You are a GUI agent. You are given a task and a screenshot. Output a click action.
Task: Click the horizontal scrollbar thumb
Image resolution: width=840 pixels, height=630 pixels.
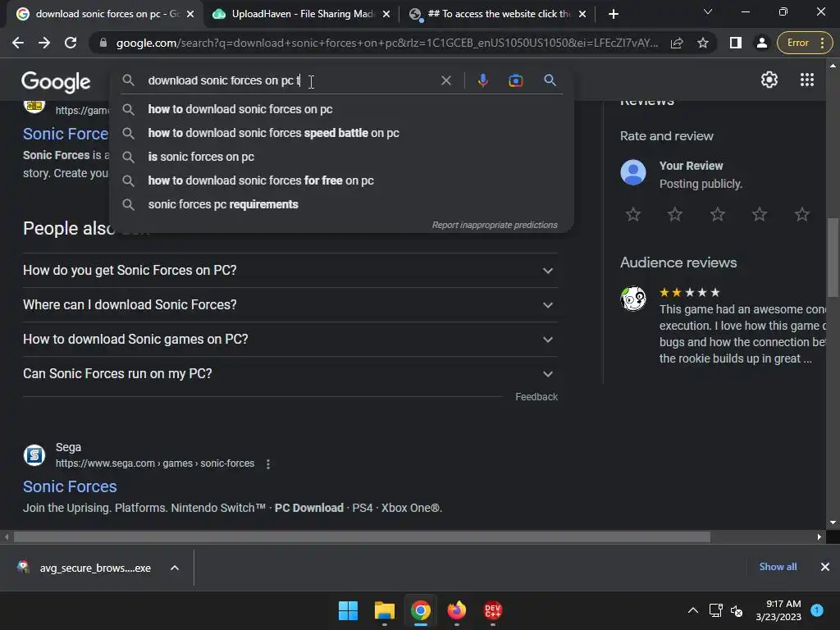(362, 536)
